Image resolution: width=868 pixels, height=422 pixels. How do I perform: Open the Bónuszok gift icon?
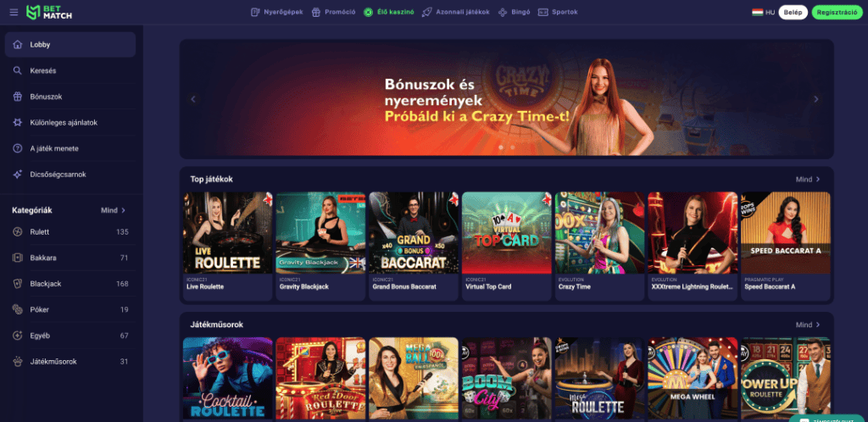18,97
